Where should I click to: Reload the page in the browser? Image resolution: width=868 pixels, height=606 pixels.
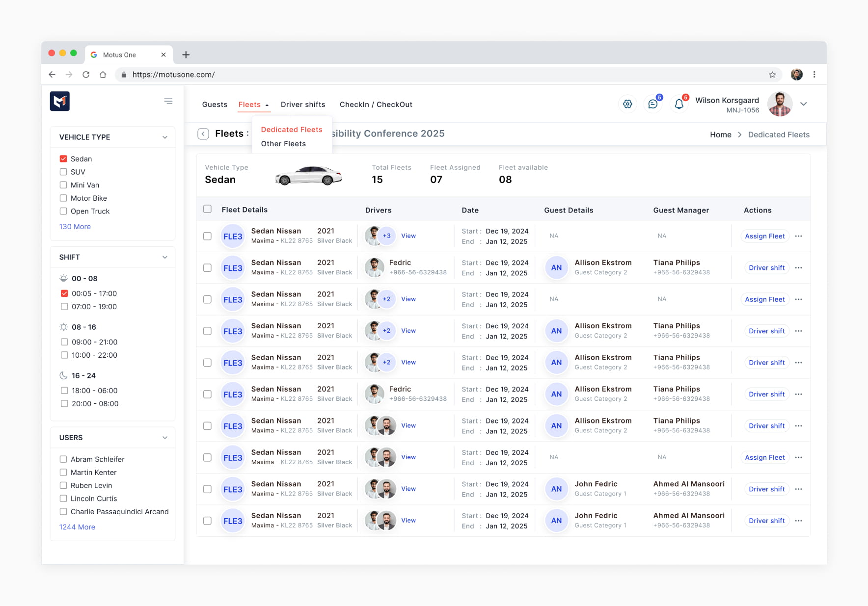[x=86, y=75]
